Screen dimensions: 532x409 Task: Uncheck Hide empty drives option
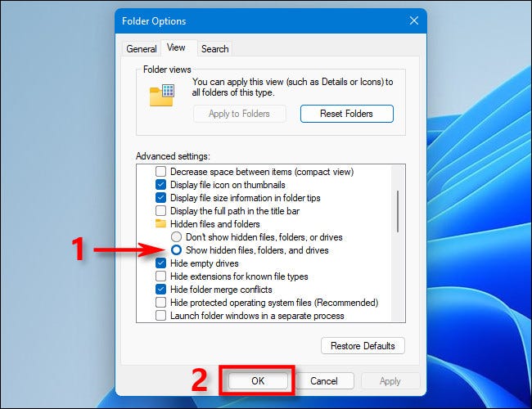tap(160, 263)
